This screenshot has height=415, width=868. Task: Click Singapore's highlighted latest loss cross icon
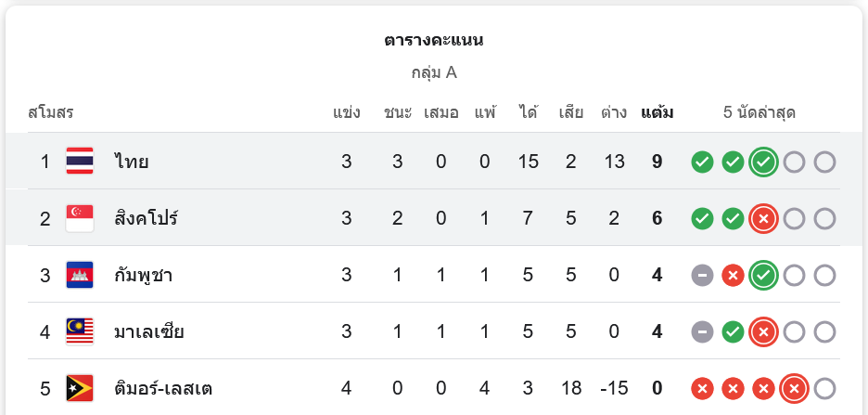[x=763, y=219]
